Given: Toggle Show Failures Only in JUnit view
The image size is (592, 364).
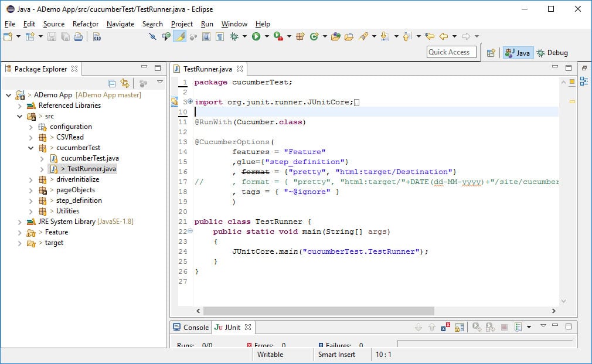Looking at the screenshot, I should pos(445,327).
